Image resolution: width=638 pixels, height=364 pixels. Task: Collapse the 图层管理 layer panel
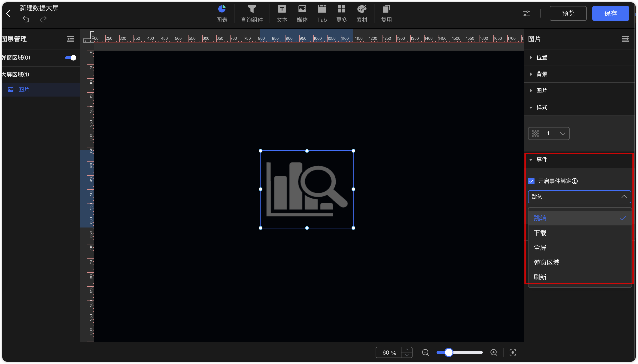(x=70, y=39)
